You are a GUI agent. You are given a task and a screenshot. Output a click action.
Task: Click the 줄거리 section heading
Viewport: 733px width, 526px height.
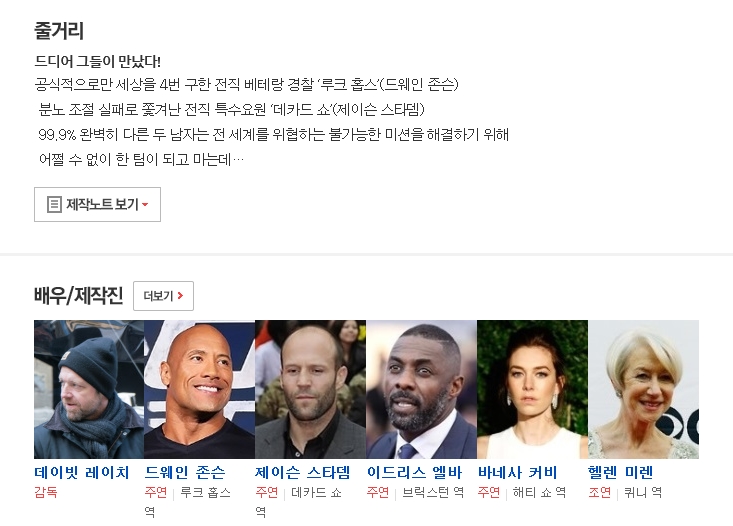[x=59, y=31]
